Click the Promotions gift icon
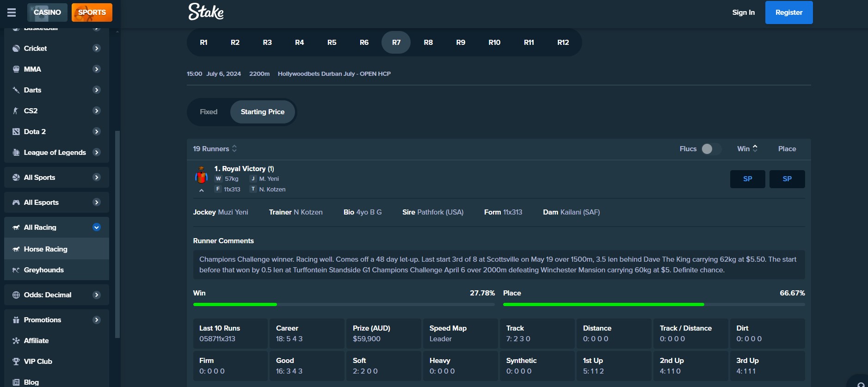The height and width of the screenshot is (387, 868). pos(16,319)
